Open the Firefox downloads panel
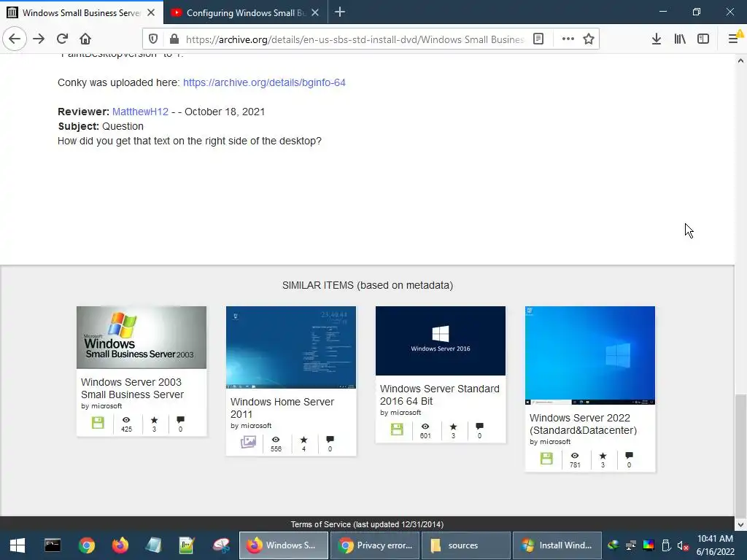The height and width of the screenshot is (560, 747). coord(657,39)
